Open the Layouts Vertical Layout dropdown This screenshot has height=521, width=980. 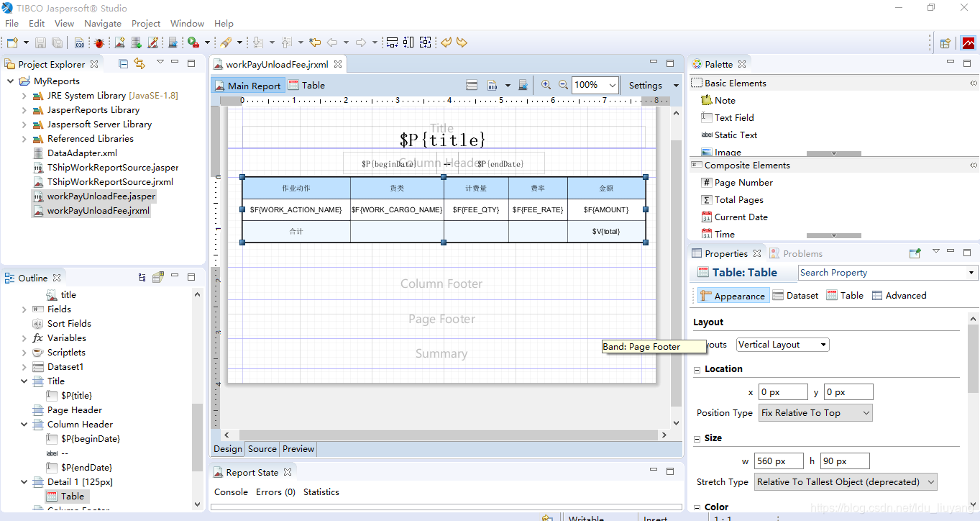(x=783, y=345)
